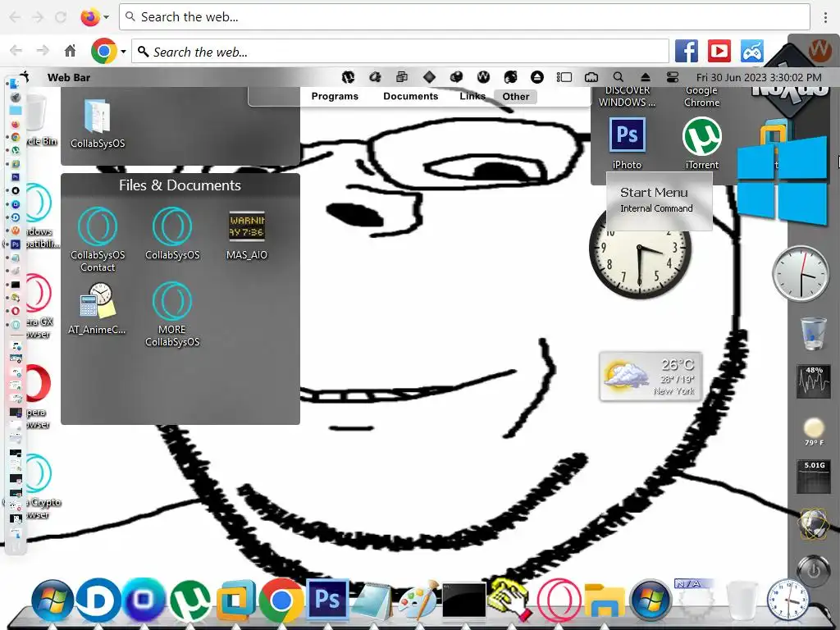The height and width of the screenshot is (630, 840).
Task: Open AT_AnimeC... calculator clock shortcut
Action: [97, 309]
